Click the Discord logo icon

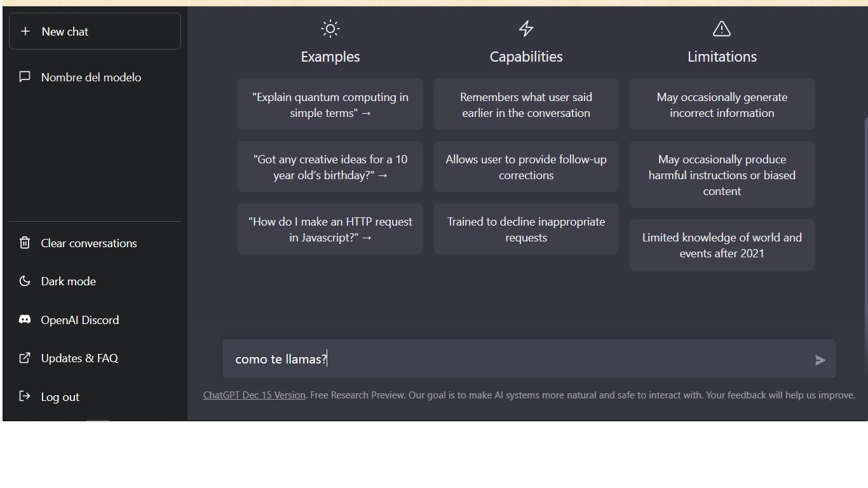point(25,320)
